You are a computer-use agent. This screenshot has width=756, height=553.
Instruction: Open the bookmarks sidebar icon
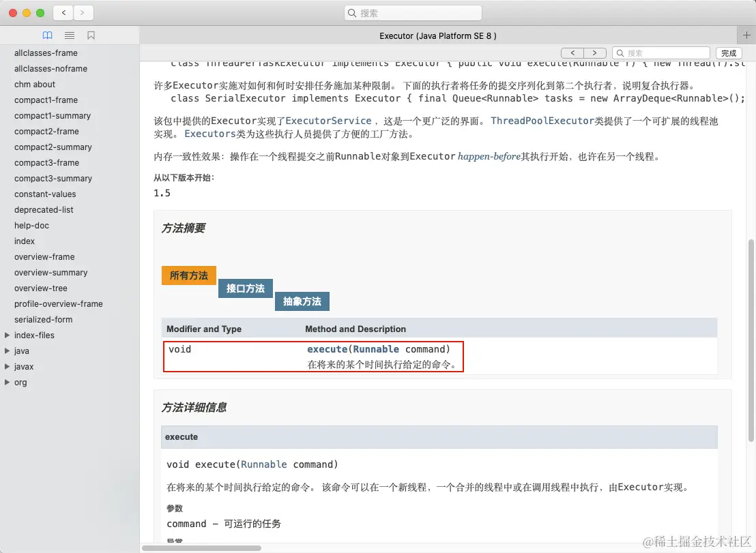91,35
